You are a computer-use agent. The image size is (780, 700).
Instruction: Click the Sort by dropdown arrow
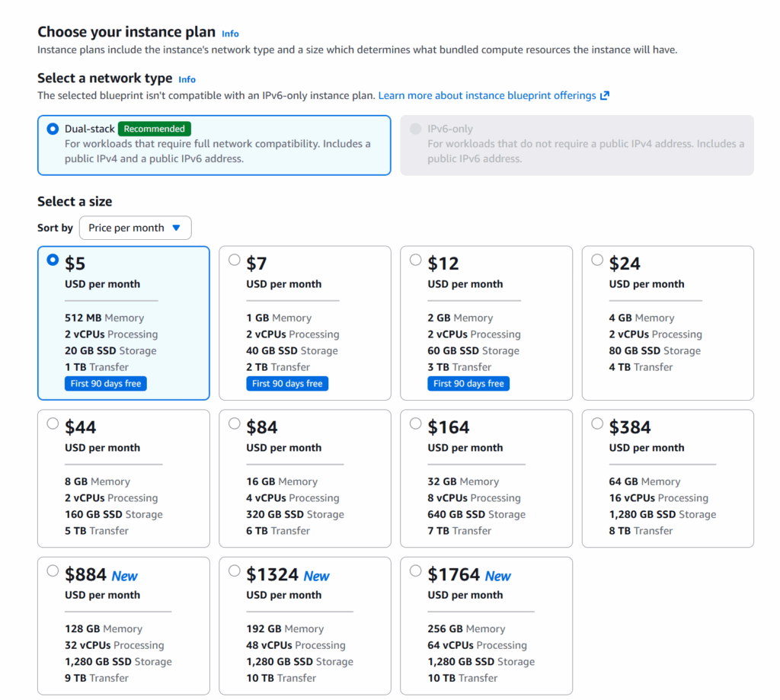click(177, 228)
